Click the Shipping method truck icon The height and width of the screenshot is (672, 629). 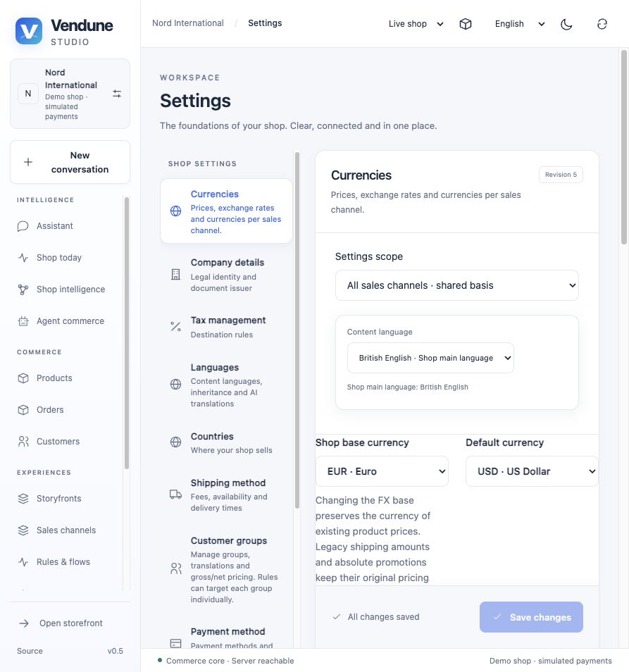(x=175, y=494)
